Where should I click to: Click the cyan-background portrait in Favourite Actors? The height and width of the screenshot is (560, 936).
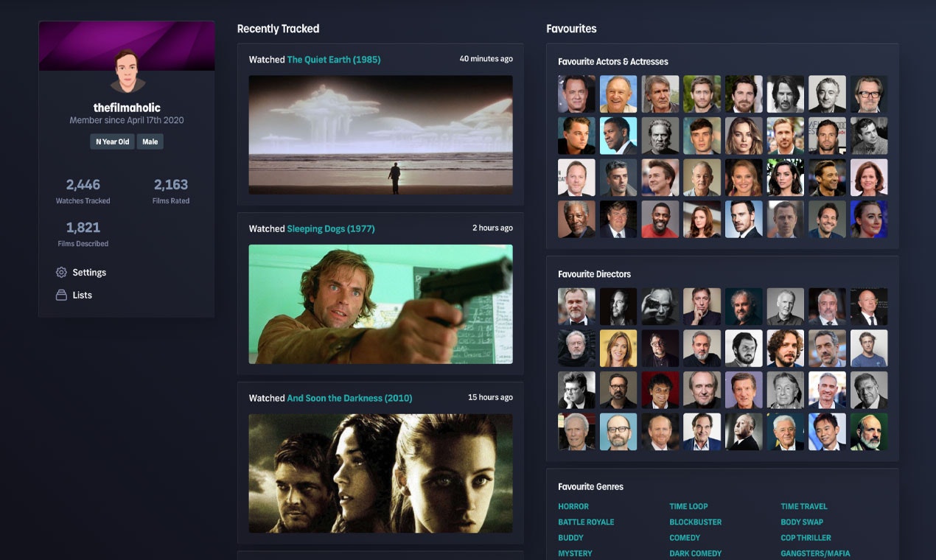pyautogui.click(x=618, y=136)
